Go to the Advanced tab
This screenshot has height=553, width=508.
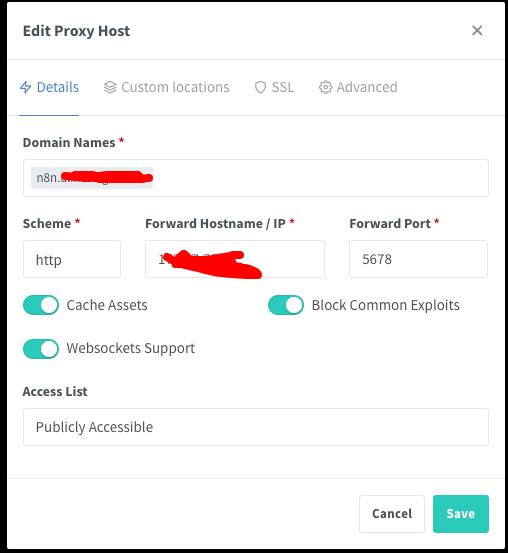click(x=358, y=87)
